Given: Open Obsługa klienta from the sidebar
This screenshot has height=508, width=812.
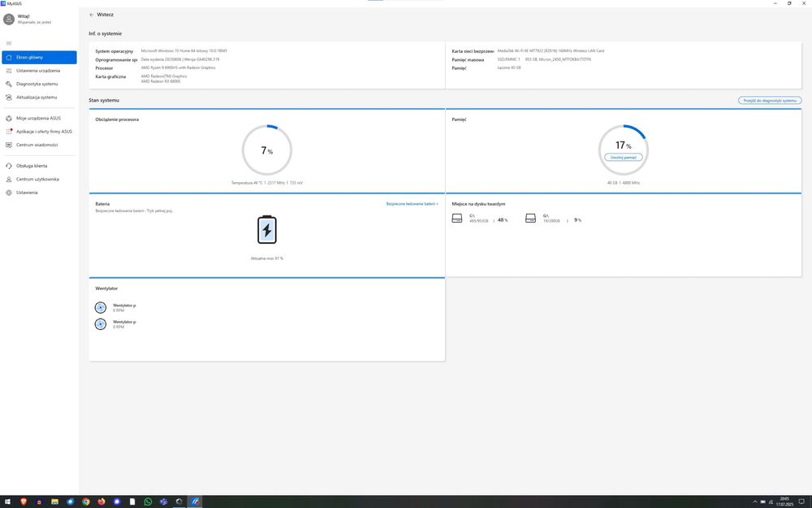Looking at the screenshot, I should click(39, 166).
